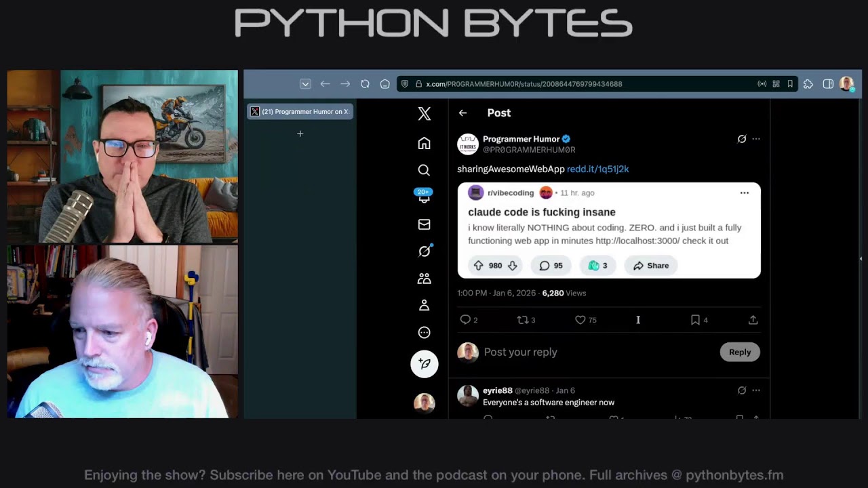Screen dimensions: 868x488
Task: Open the tweet's three-dot options menu
Action: [x=756, y=139]
